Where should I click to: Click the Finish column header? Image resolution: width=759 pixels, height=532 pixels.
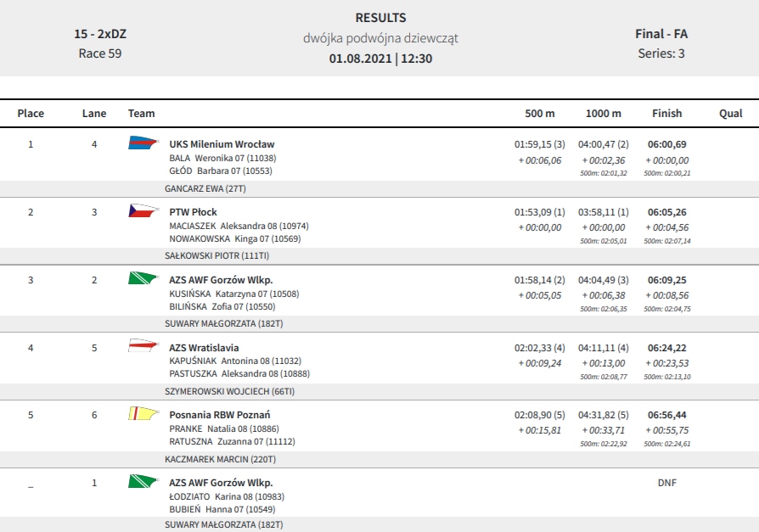coord(666,113)
